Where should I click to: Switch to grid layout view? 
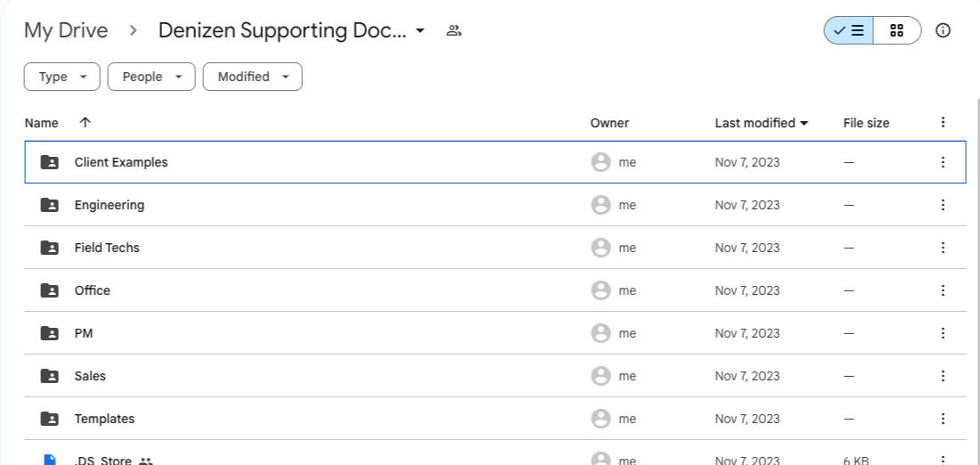[x=896, y=30]
